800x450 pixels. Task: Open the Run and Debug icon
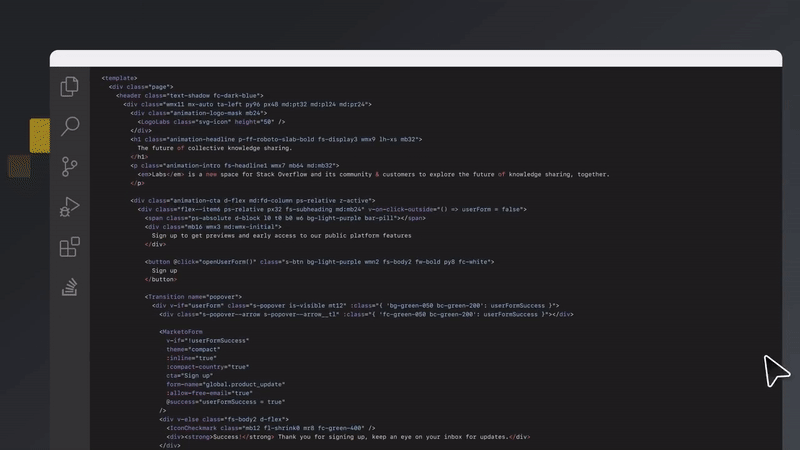(x=69, y=207)
